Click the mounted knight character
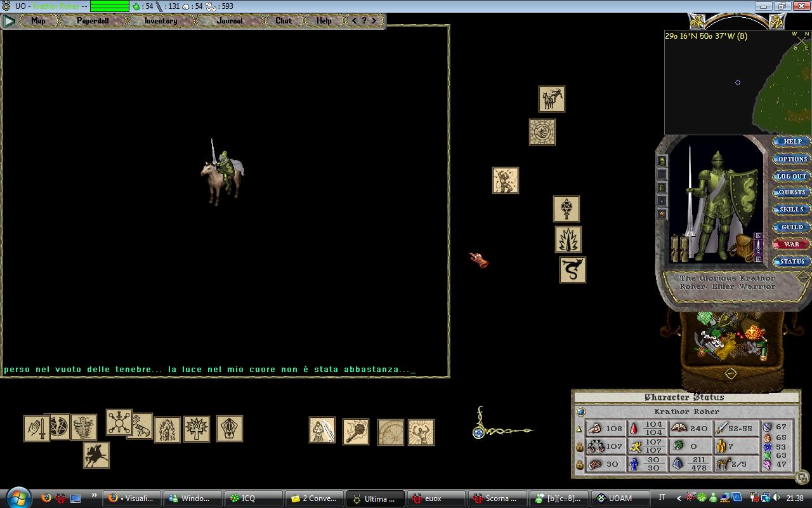 (221, 172)
